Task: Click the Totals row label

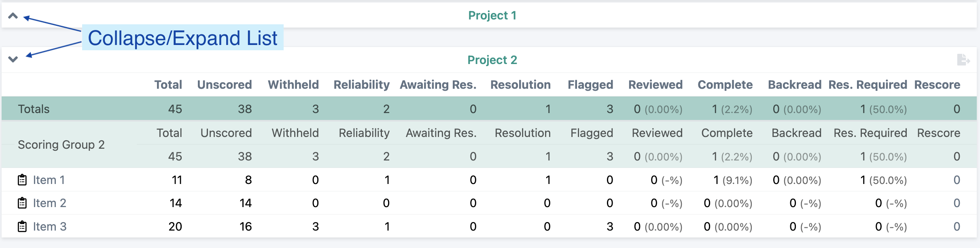Action: (x=34, y=109)
